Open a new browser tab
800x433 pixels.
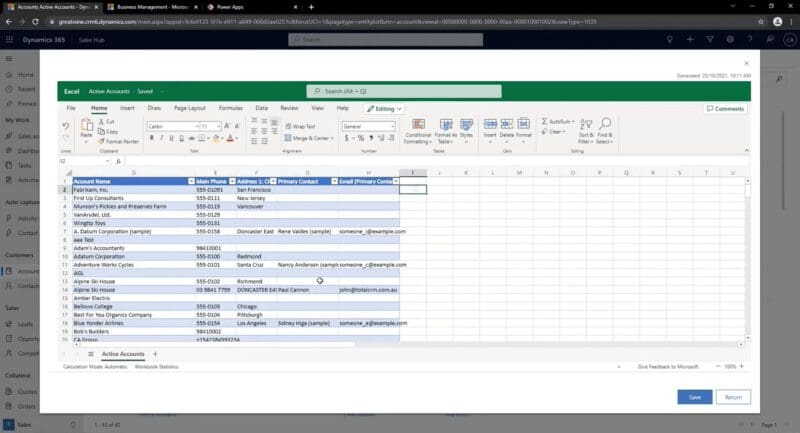coord(311,7)
